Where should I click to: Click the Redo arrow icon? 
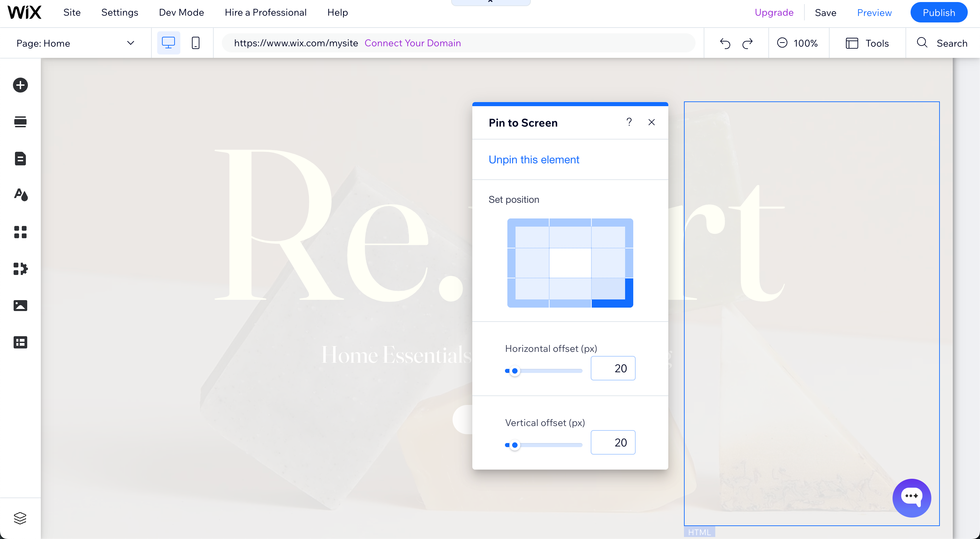pyautogui.click(x=748, y=43)
